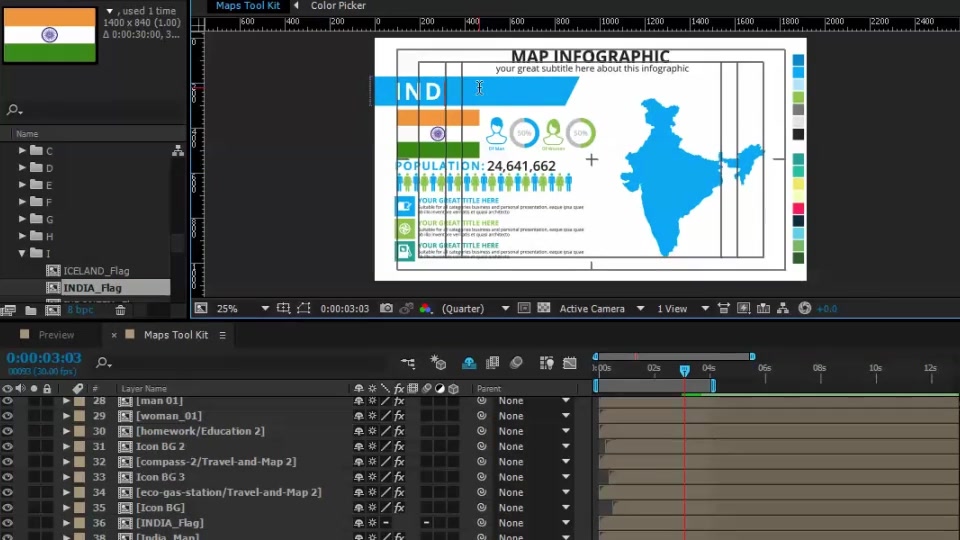Toggle visibility of Icon BG 2 layer
960x540 pixels.
pyautogui.click(x=7, y=446)
